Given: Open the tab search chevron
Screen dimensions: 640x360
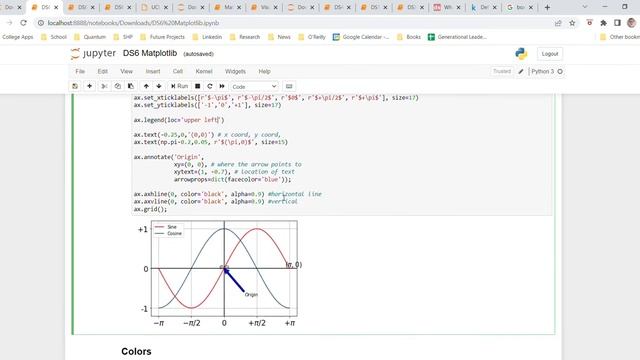Looking at the screenshot, I should click(585, 7).
